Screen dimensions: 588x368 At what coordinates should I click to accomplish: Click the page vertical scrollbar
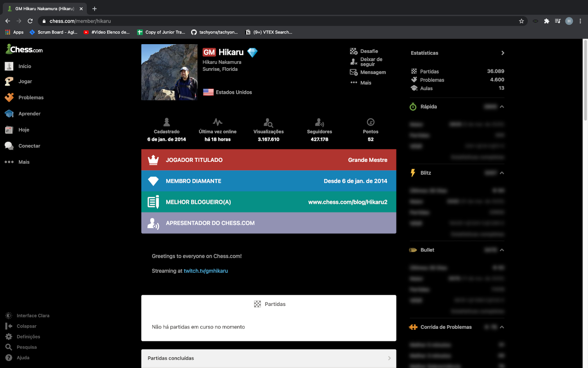585,80
